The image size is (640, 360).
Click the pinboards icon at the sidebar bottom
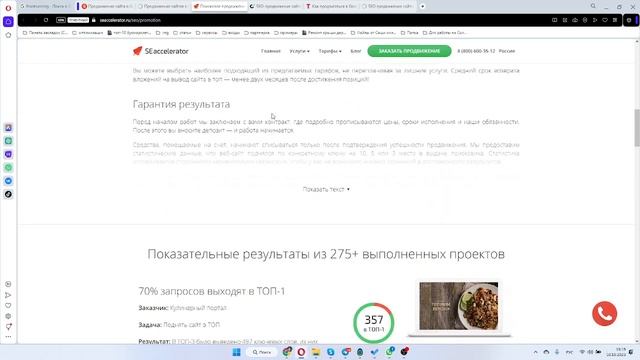[x=8, y=327]
